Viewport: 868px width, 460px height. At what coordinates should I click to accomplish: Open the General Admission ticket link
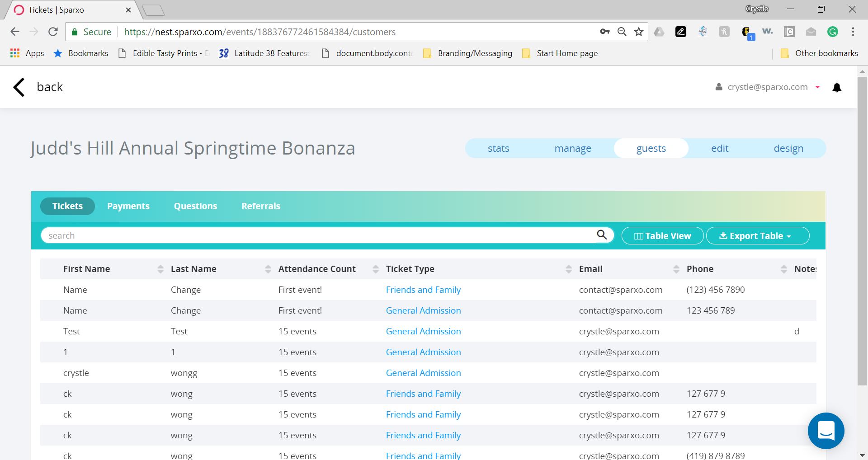423,310
